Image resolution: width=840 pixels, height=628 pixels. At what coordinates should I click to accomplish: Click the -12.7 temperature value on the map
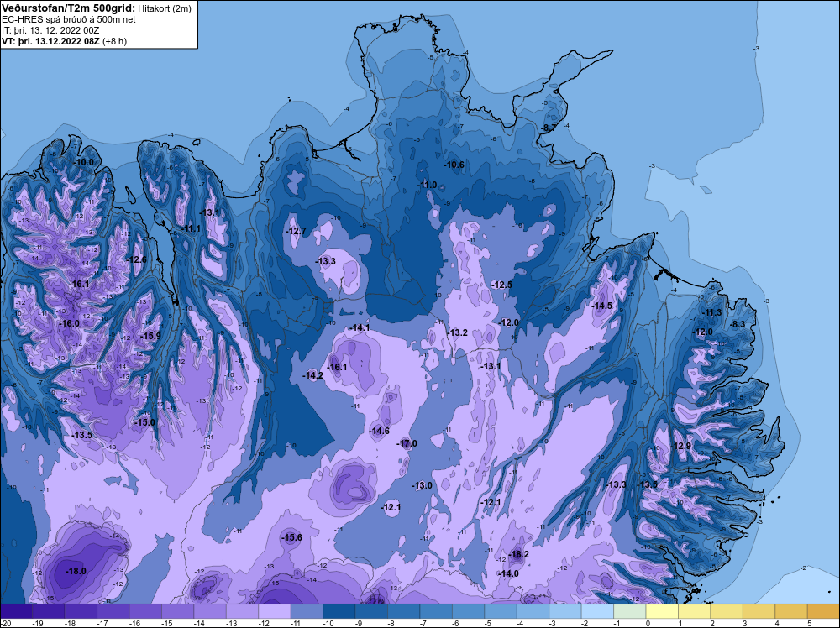point(297,231)
